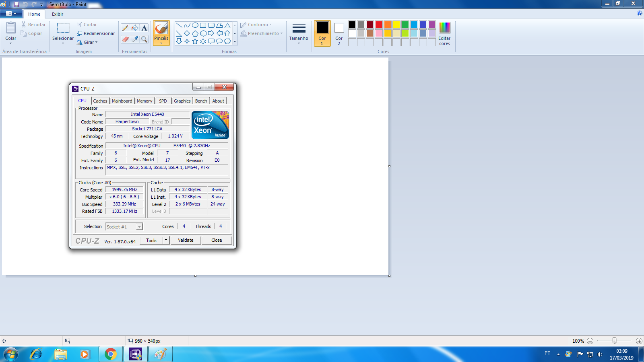
Task: Expand the full shapes gallery
Action: (235, 41)
